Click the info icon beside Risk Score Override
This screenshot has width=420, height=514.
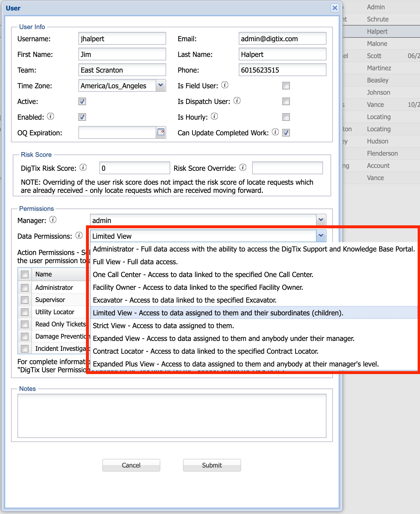coord(243,167)
